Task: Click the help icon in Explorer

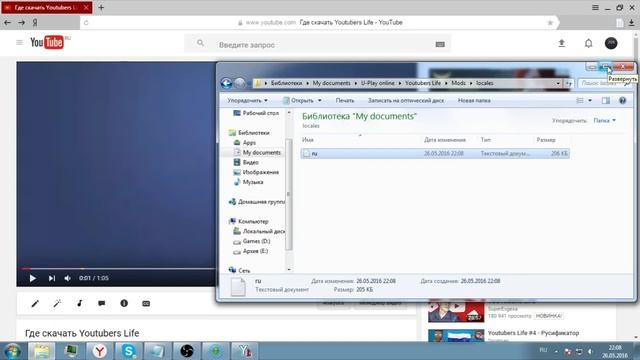Action: click(622, 100)
